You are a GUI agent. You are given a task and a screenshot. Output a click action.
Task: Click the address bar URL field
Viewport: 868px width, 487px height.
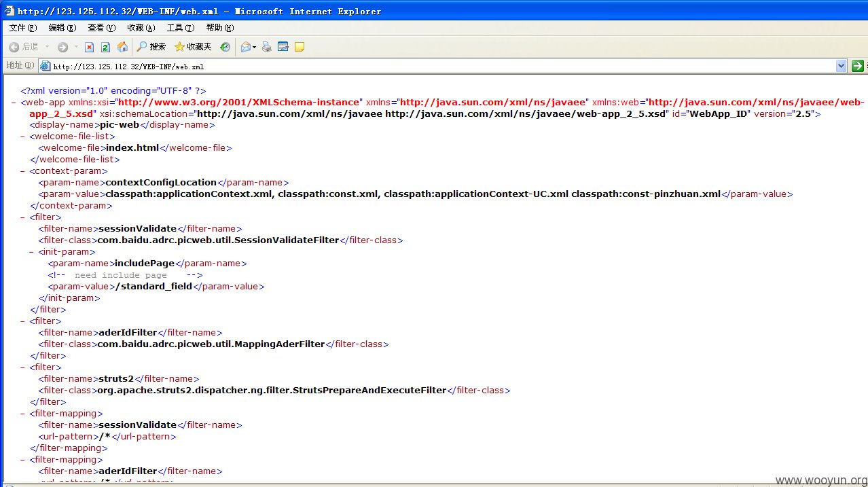pyautogui.click(x=443, y=66)
